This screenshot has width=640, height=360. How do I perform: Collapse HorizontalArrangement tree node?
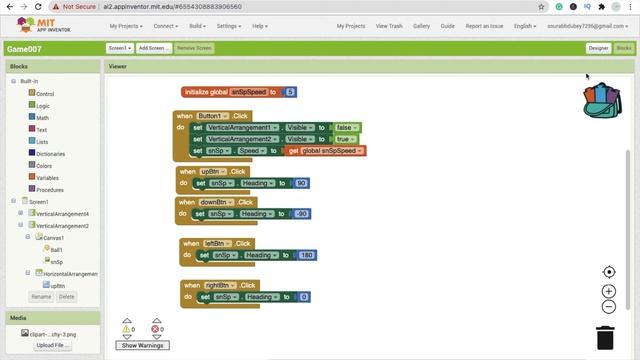28,272
